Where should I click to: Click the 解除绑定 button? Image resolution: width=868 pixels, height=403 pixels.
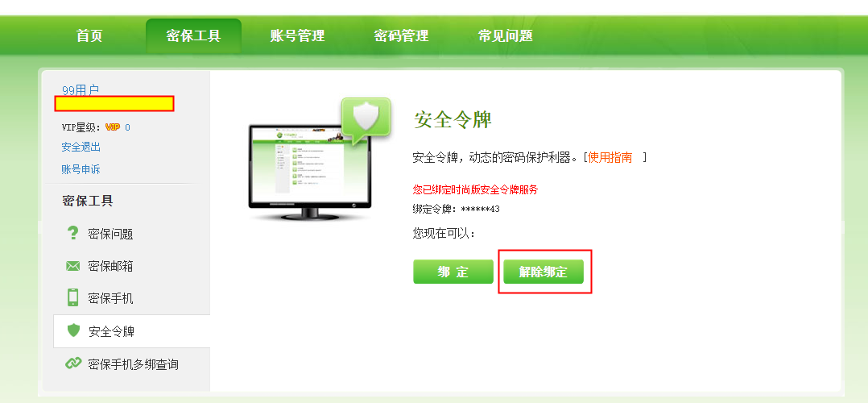click(543, 272)
